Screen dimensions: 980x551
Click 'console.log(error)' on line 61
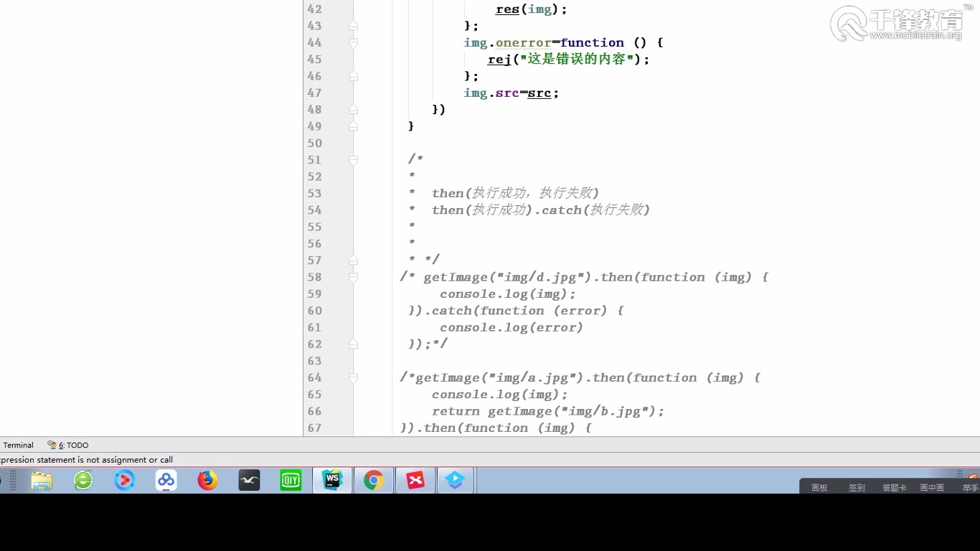[512, 327]
